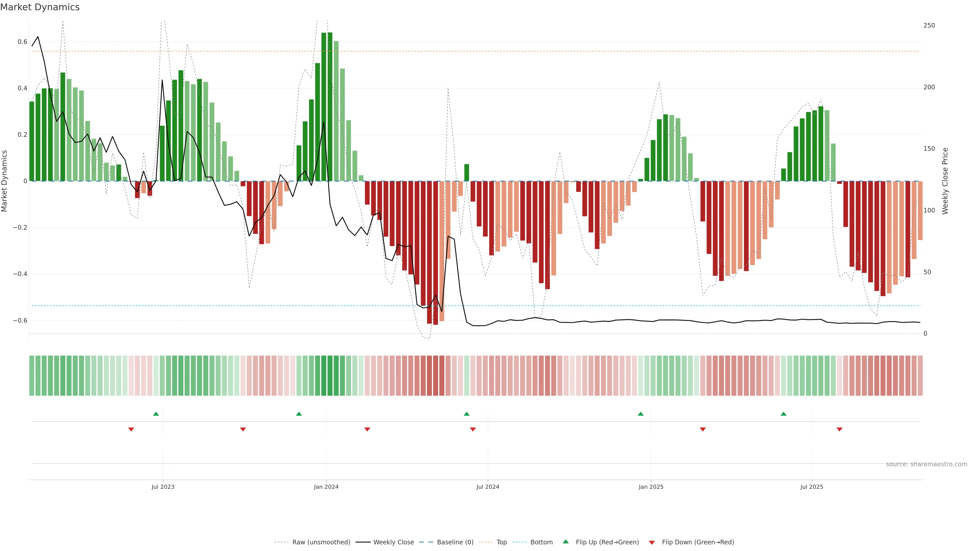
Task: Click the tallest dark green bar near Jan 2024
Action: click(330, 106)
